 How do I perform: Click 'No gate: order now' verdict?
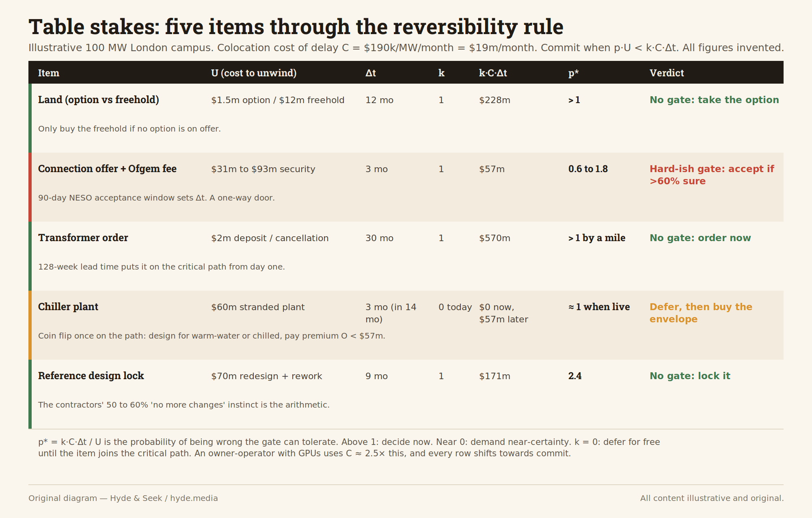click(700, 238)
